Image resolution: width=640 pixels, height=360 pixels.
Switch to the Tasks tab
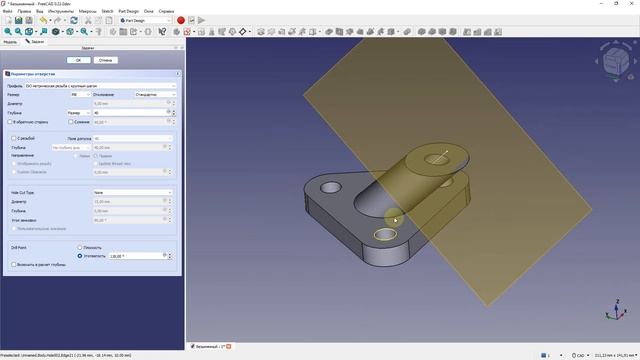pos(35,42)
